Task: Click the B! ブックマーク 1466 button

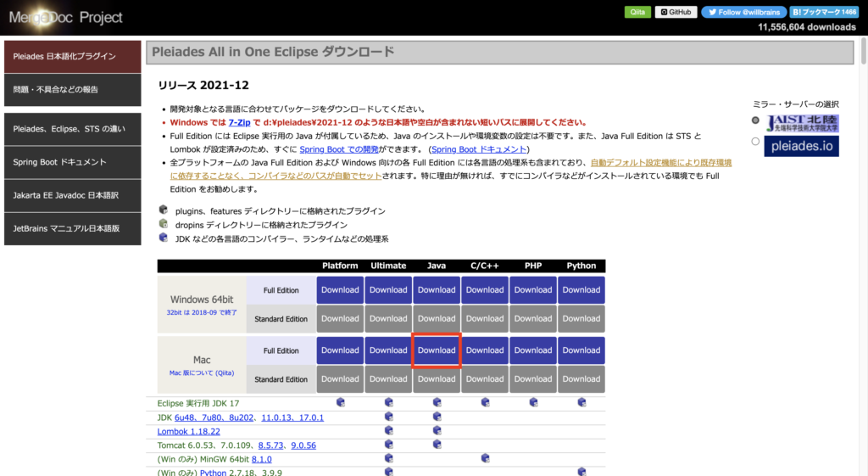Action: (x=824, y=12)
